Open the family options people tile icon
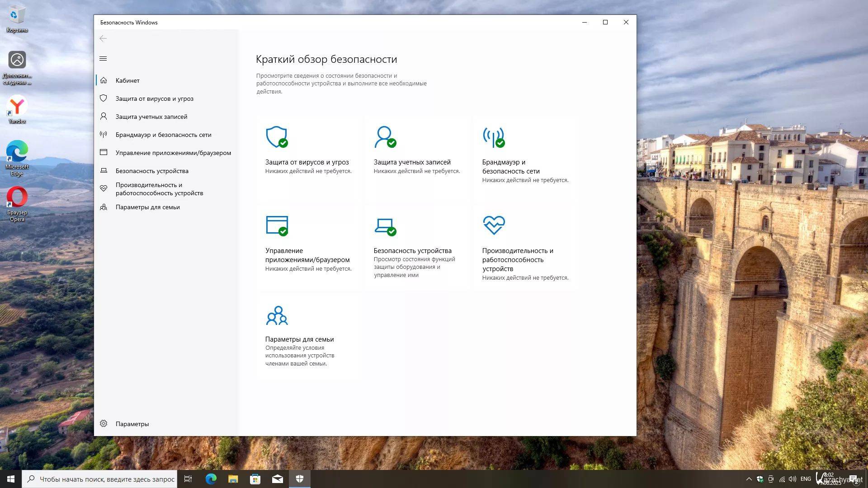Screen dimensions: 868x488 277,316
